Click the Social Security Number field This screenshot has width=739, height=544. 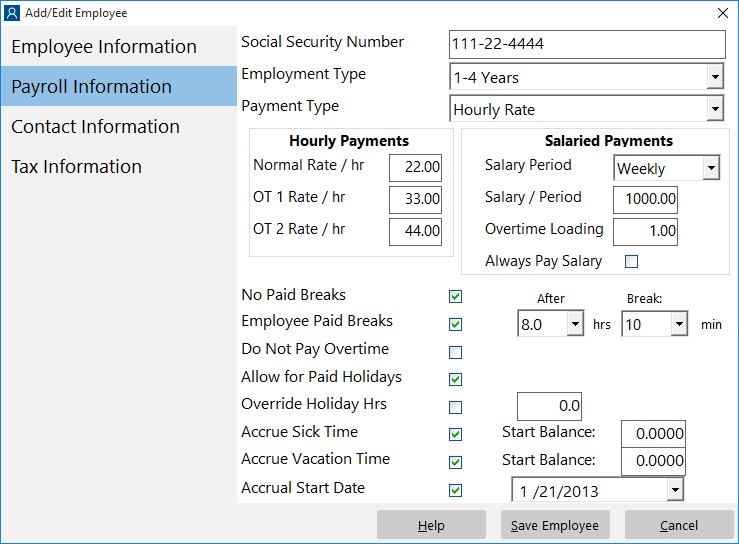587,44
